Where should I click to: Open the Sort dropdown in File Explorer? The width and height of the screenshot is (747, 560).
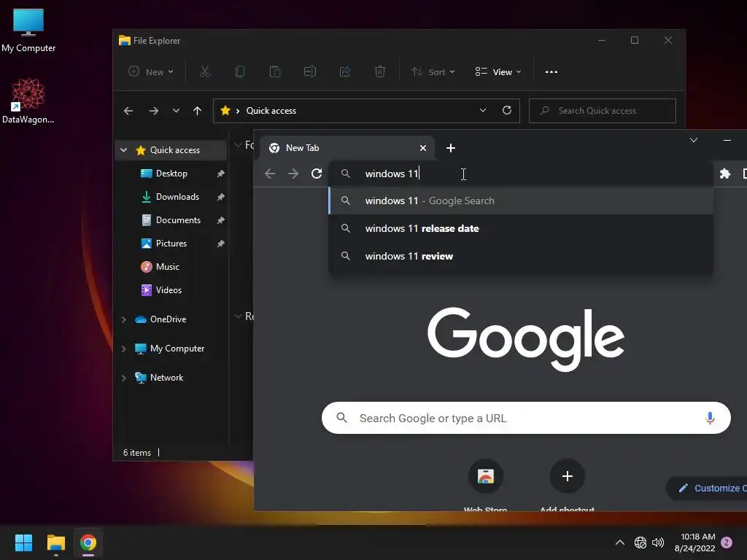[433, 72]
